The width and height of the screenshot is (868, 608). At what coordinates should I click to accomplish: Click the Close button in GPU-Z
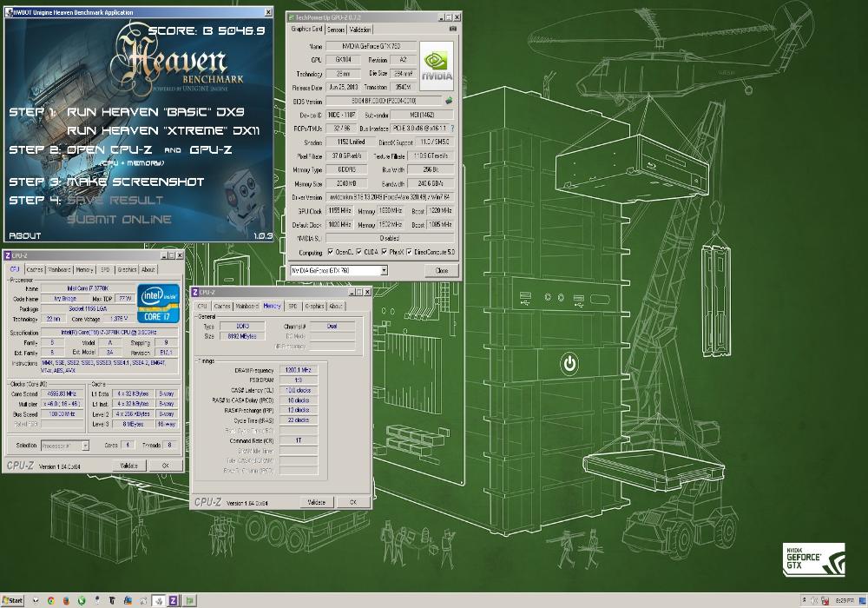point(442,271)
